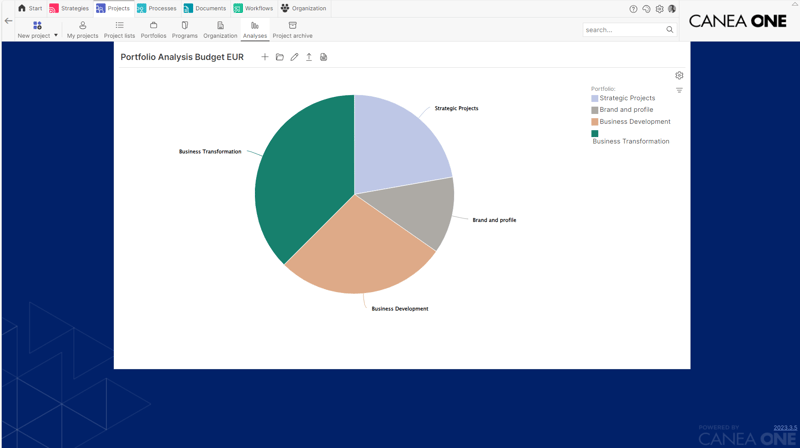Click the save document icon
This screenshot has width=800, height=448.
(323, 57)
